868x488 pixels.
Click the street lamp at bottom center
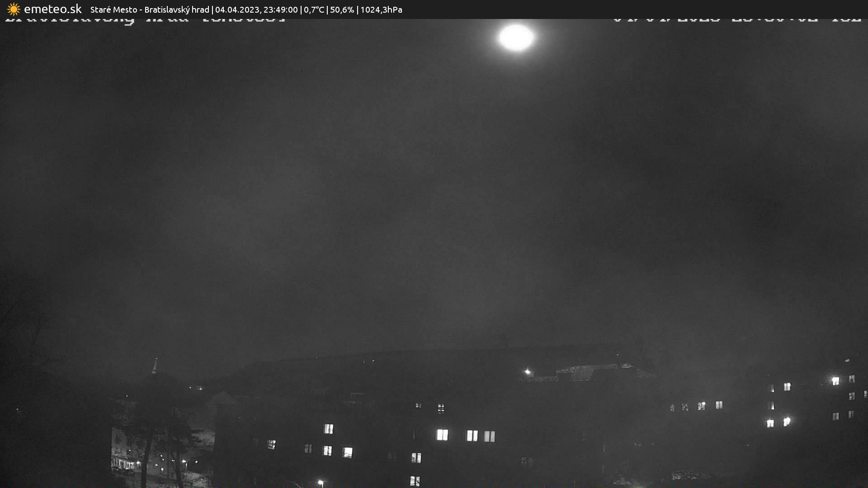321,483
